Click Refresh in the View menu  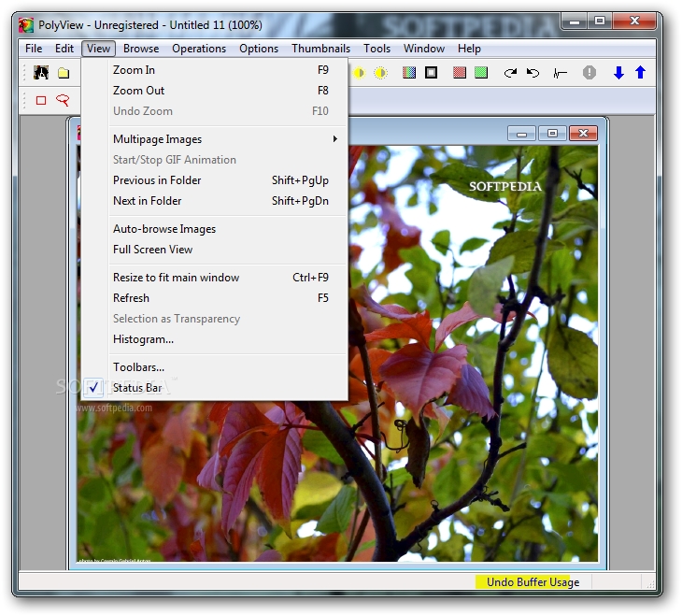tap(215, 298)
